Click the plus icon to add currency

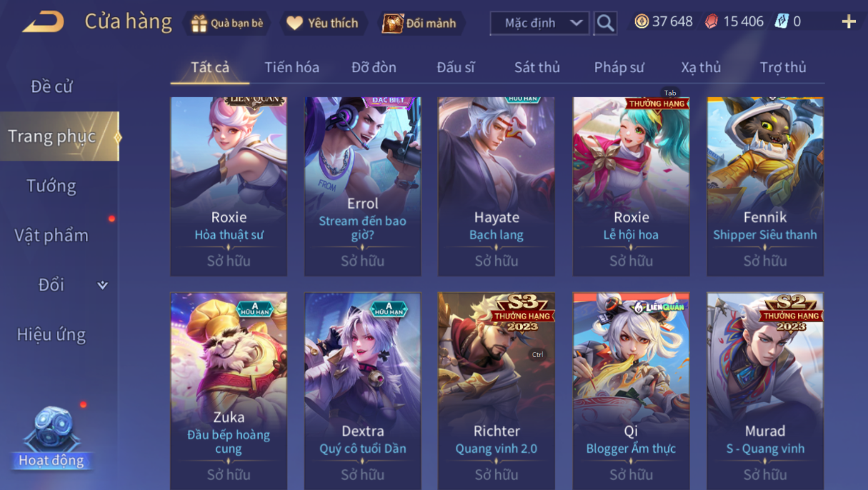[x=849, y=21]
